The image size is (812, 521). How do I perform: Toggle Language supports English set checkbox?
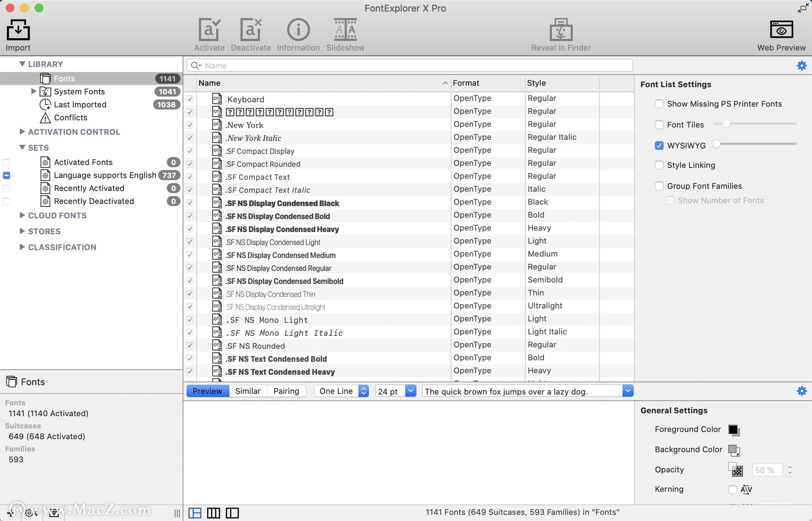[6, 175]
